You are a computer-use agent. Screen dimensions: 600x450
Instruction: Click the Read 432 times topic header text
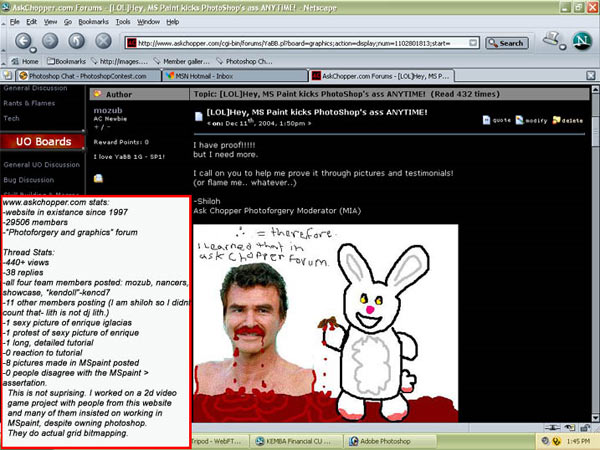tap(465, 94)
